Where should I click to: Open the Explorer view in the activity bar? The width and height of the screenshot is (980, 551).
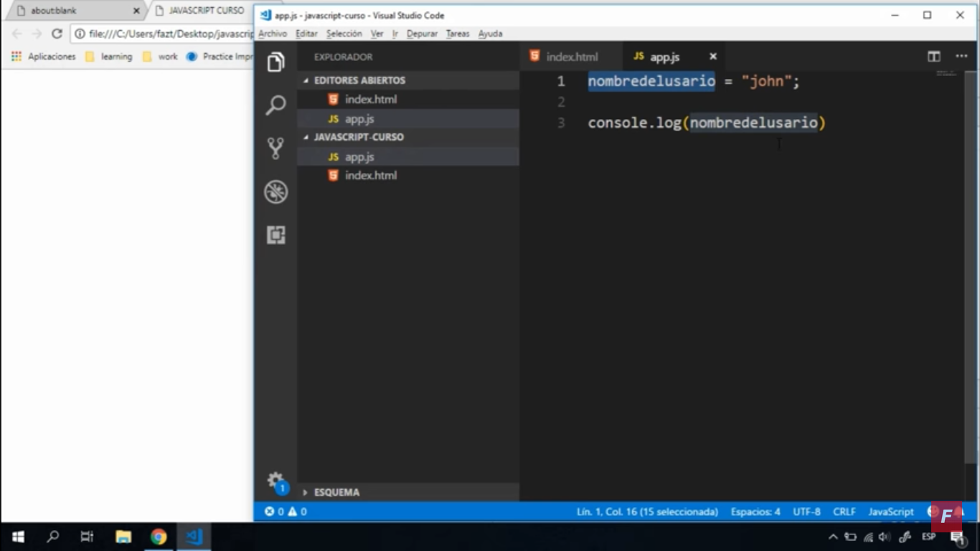(x=276, y=62)
